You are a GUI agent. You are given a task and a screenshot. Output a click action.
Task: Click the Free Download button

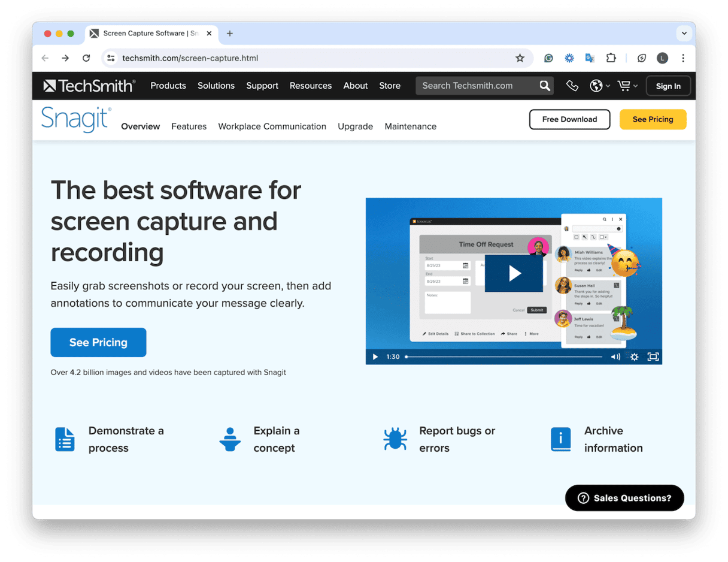click(x=569, y=119)
